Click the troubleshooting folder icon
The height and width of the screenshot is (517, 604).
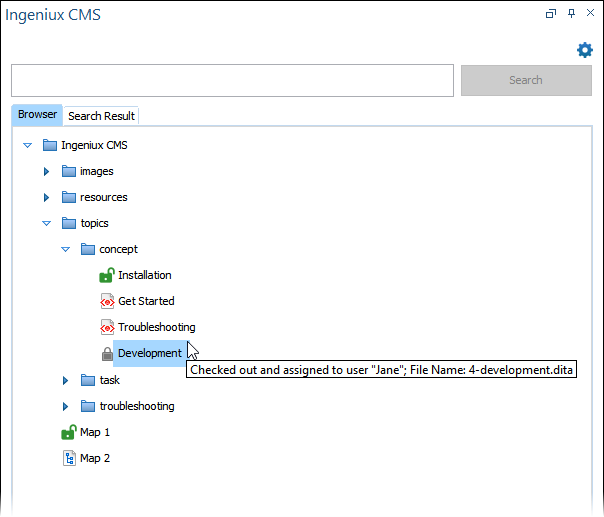88,406
